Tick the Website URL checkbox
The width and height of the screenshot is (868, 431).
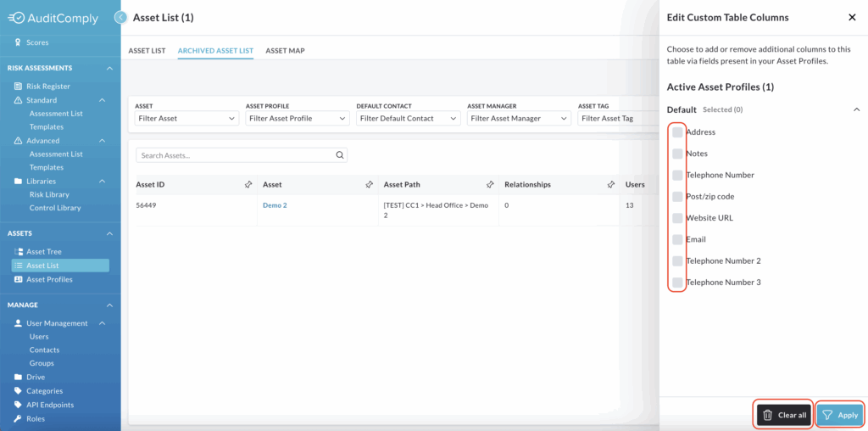pos(677,218)
